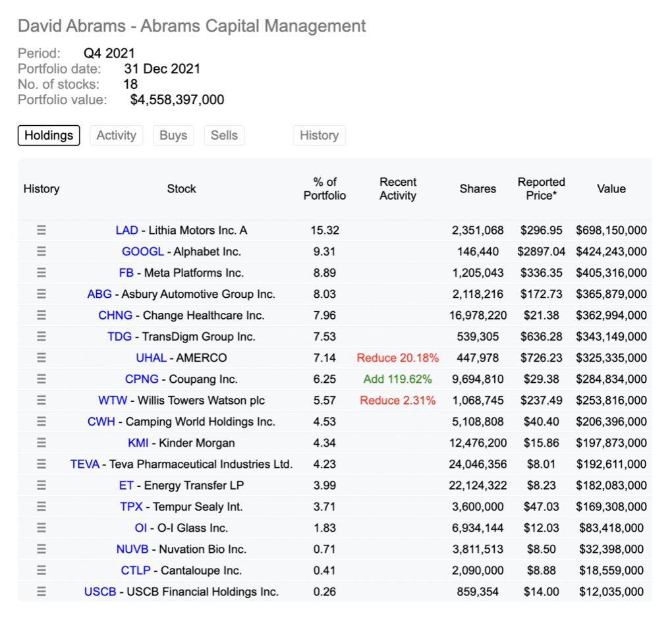
Task: Open the TPX ticker link
Action: point(131,507)
